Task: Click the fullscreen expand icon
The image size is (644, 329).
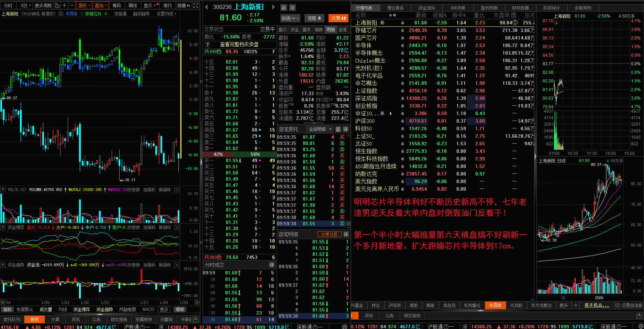Action: coord(196,5)
